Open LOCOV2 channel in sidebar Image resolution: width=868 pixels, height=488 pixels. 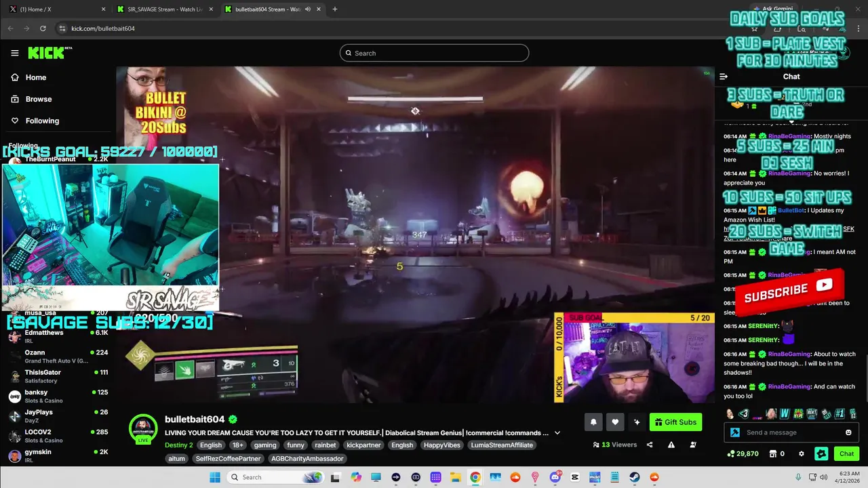[x=58, y=435]
